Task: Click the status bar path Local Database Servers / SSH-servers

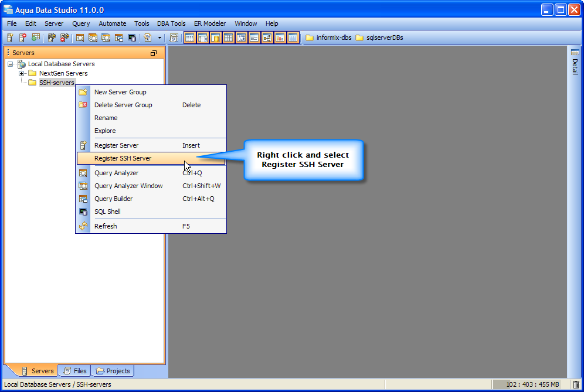Action: coord(57,384)
